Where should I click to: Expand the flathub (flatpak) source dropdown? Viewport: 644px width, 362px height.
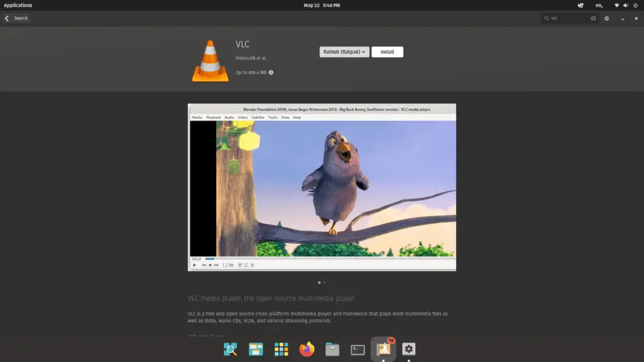pyautogui.click(x=344, y=52)
